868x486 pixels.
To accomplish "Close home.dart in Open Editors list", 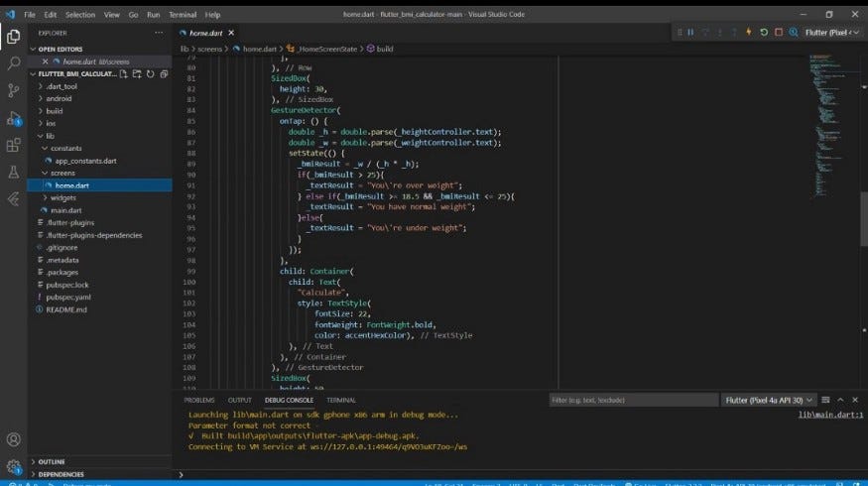I will (45, 61).
